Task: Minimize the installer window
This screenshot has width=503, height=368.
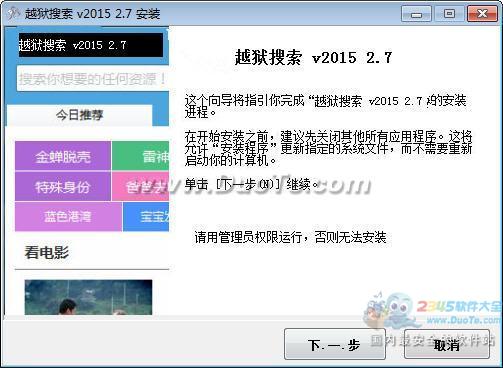Action: pyautogui.click(x=416, y=14)
